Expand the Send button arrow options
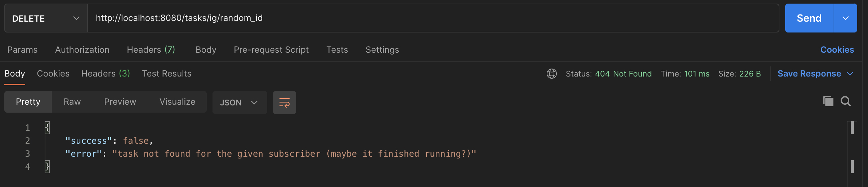Screen dimensions: 868x187 point(846,18)
